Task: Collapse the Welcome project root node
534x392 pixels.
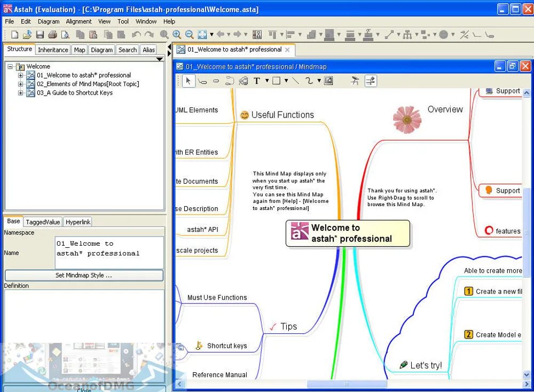Action: click(x=10, y=66)
